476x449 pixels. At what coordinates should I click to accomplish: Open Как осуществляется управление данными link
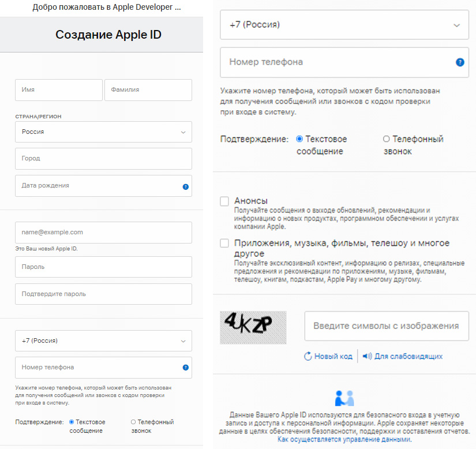[x=344, y=439]
